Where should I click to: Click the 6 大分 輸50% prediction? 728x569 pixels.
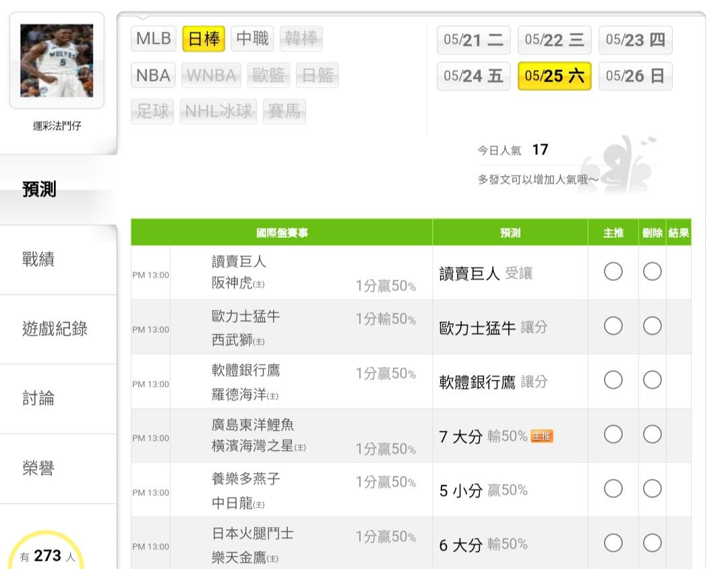[483, 544]
